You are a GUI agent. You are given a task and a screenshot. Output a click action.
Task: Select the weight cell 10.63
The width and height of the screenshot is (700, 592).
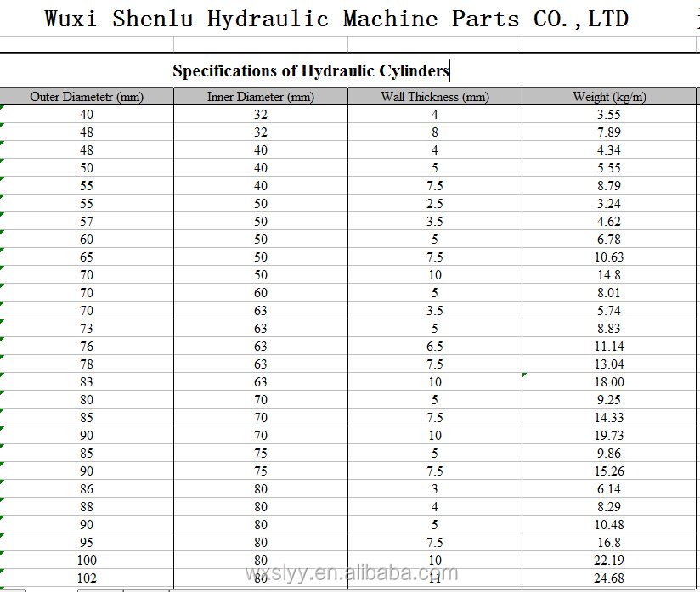pyautogui.click(x=609, y=257)
